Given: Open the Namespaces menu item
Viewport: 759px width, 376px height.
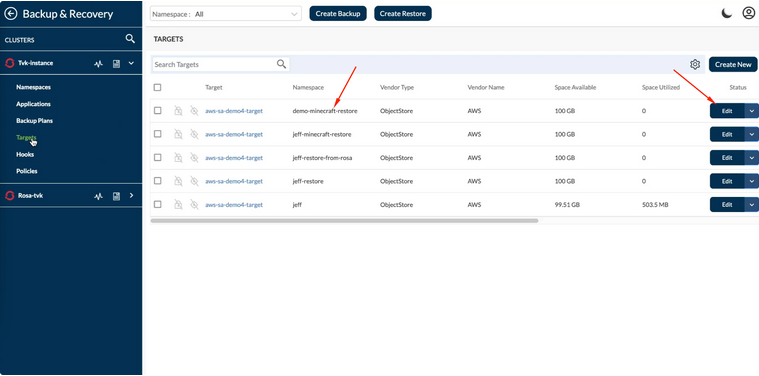Looking at the screenshot, I should coord(33,88).
